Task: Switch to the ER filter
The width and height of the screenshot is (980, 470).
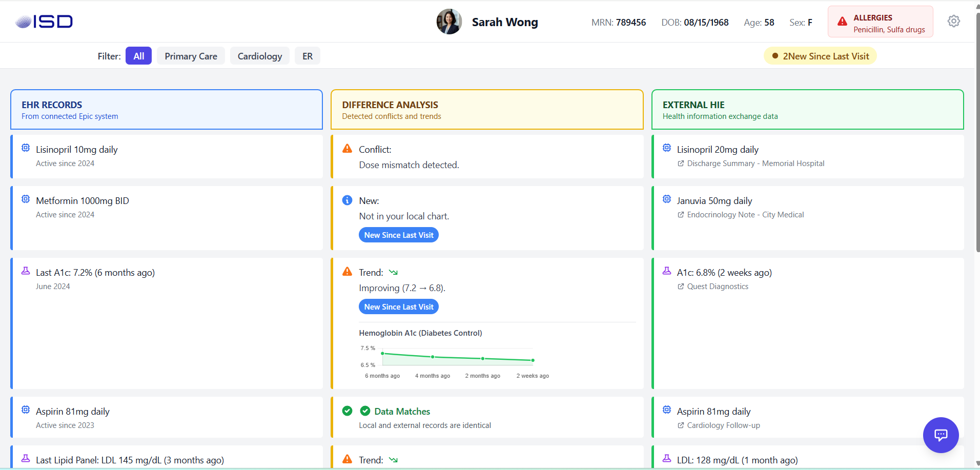Action: tap(307, 55)
